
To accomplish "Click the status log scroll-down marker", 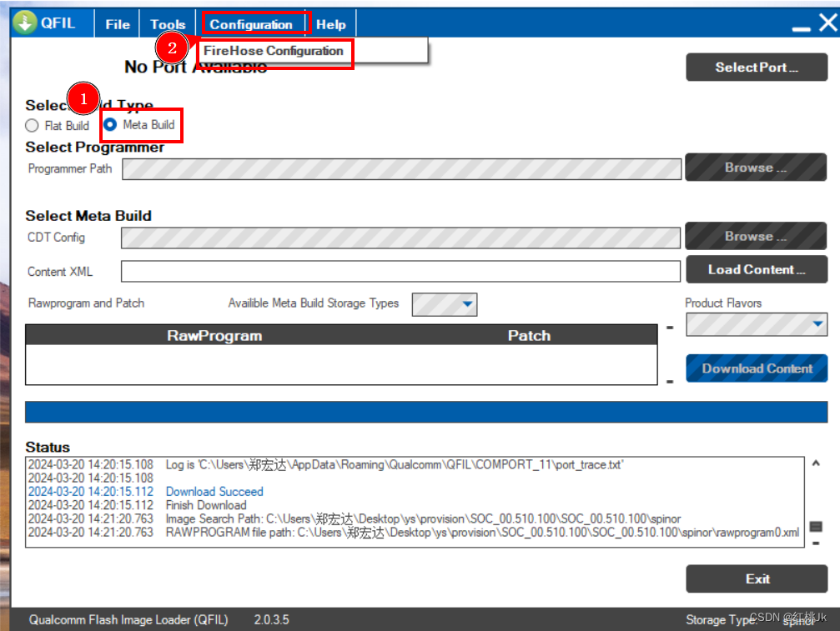I will [x=816, y=543].
